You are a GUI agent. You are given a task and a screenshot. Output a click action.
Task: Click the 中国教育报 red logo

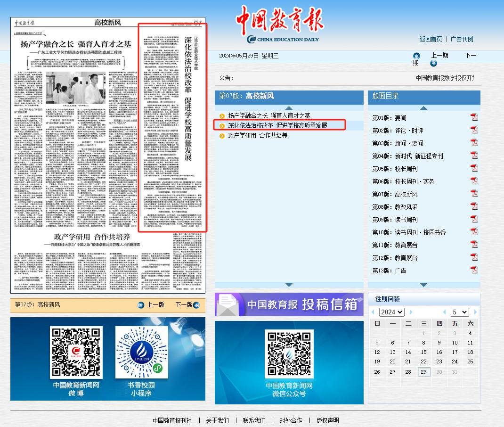(280, 20)
